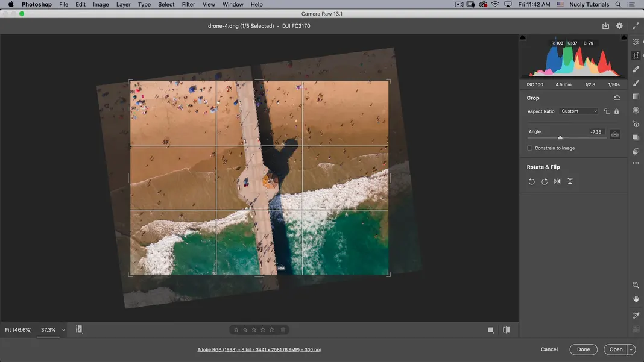Flip image vertically

(x=570, y=181)
